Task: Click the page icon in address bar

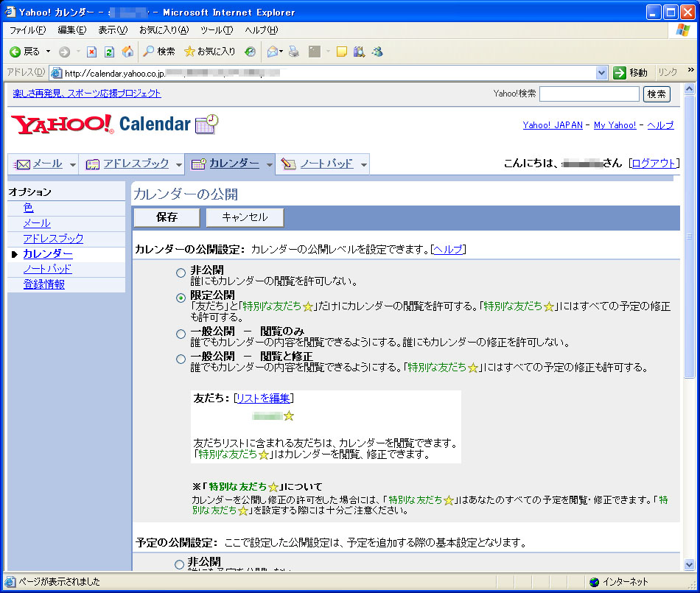Action: (56, 73)
